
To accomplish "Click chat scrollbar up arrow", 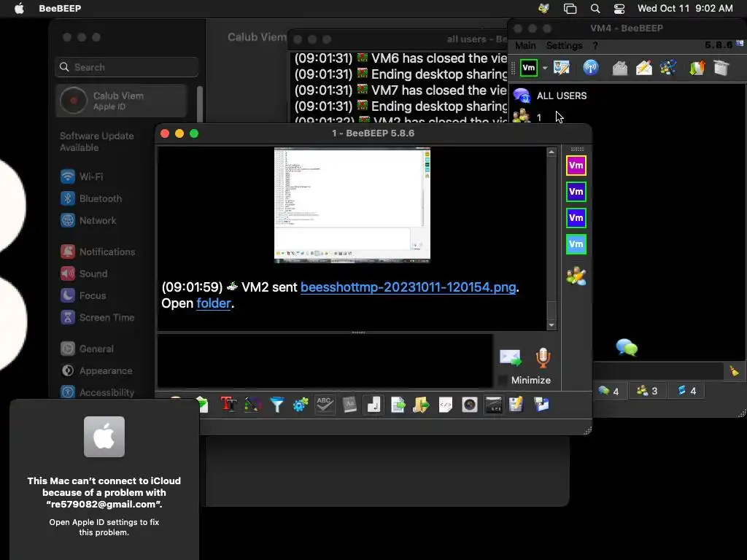I will [551, 152].
